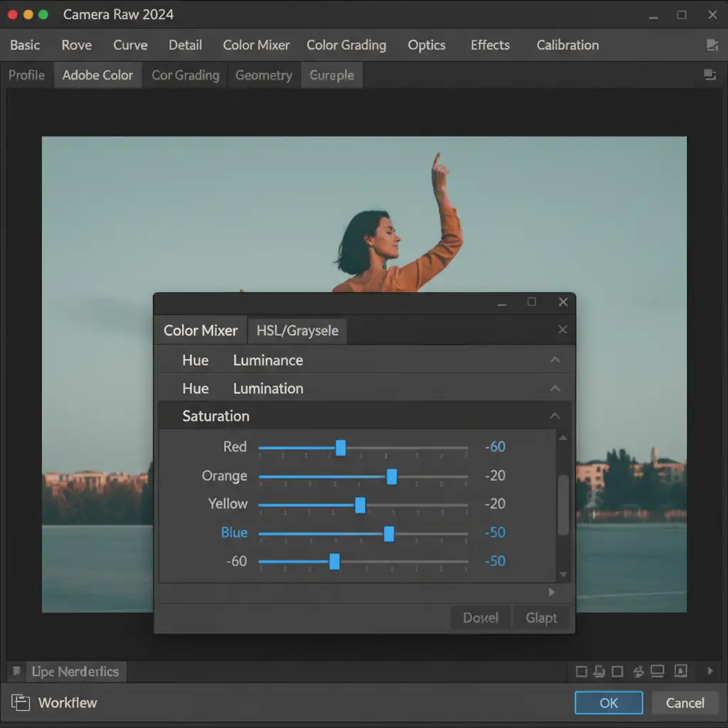Click the Orange saturation slider handle
Image resolution: width=728 pixels, height=728 pixels.
tap(392, 476)
